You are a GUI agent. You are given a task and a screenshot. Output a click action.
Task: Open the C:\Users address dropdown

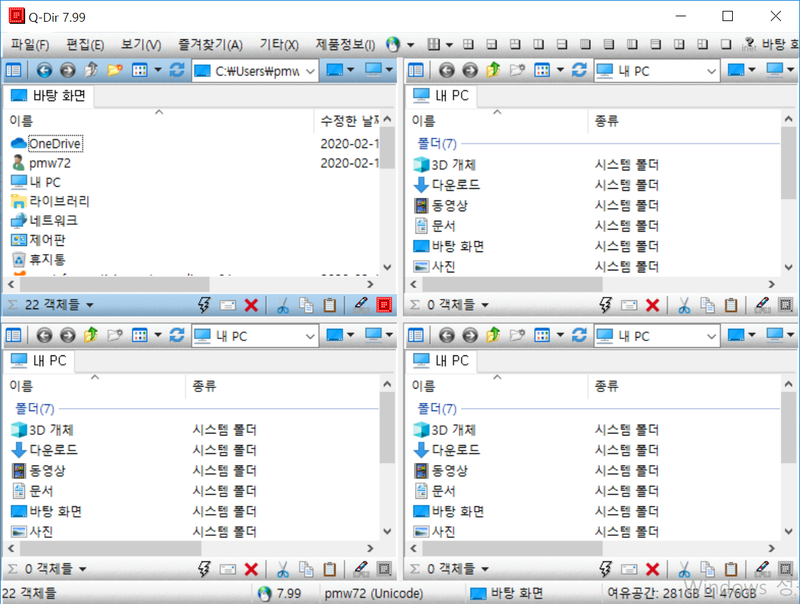tap(310, 71)
